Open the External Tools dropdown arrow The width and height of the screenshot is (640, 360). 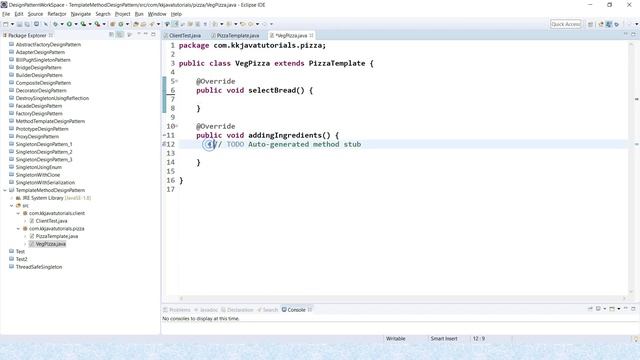(104, 24)
